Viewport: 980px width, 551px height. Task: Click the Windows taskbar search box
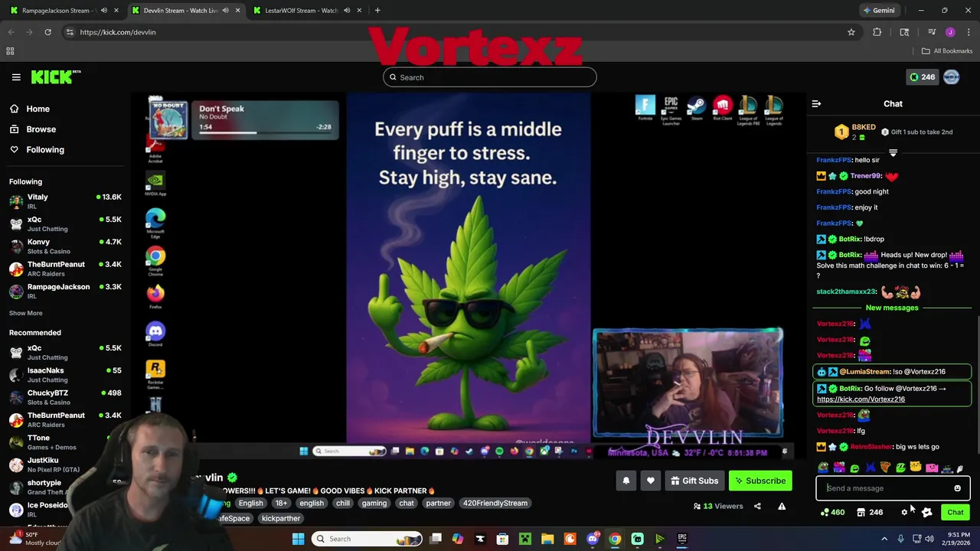367,539
